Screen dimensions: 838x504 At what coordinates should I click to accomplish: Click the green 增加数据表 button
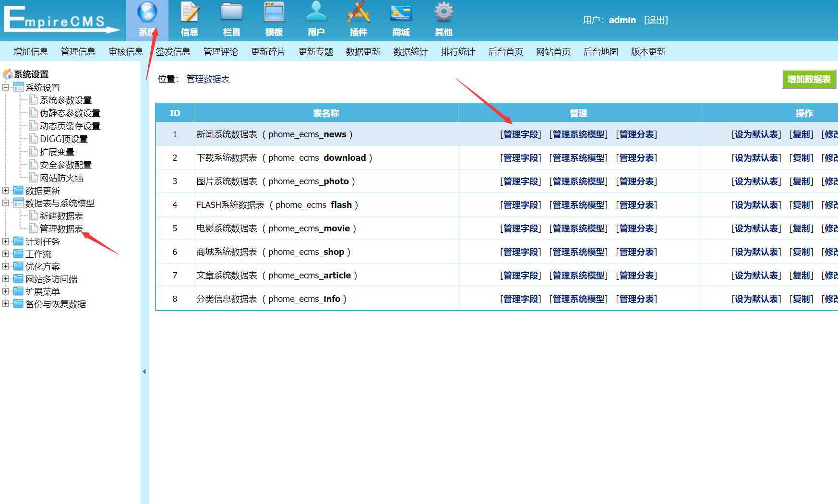pyautogui.click(x=809, y=79)
